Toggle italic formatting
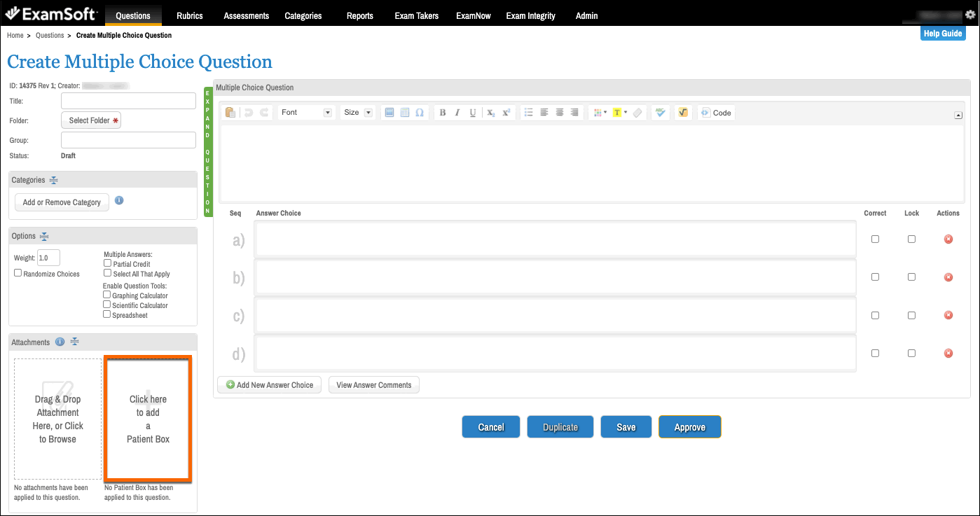This screenshot has height=516, width=980. pos(457,113)
